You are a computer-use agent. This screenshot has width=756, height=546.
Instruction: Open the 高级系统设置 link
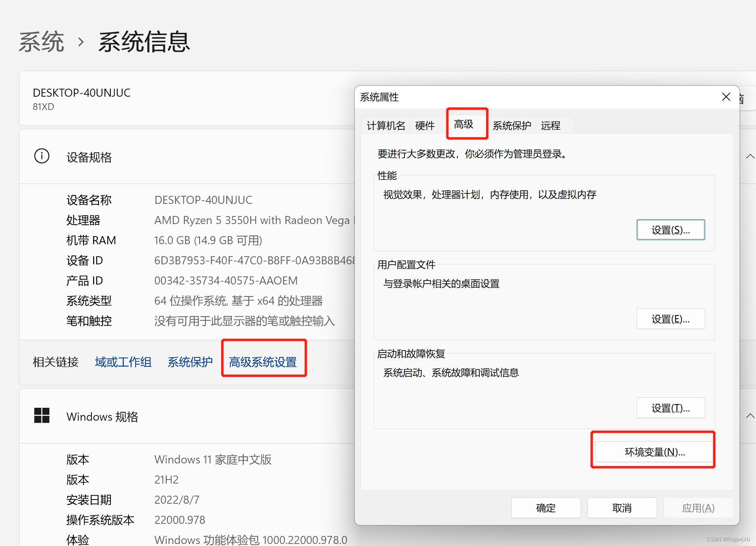click(x=263, y=362)
